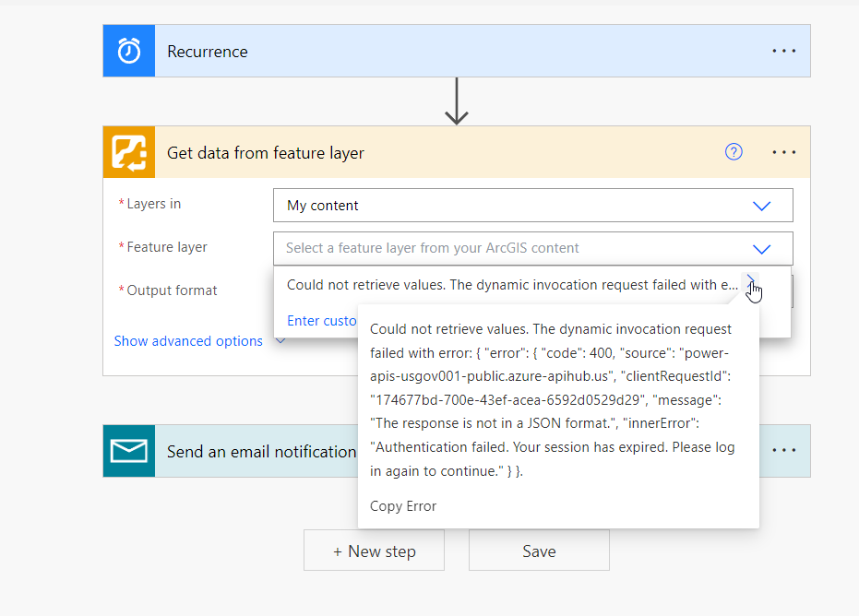This screenshot has height=616, width=859.
Task: Expand the error message chevron
Action: tap(750, 283)
